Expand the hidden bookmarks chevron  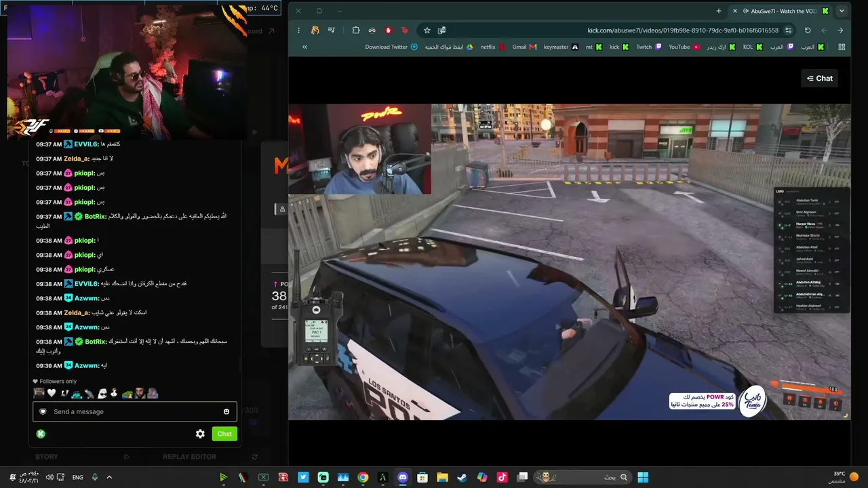click(x=304, y=47)
